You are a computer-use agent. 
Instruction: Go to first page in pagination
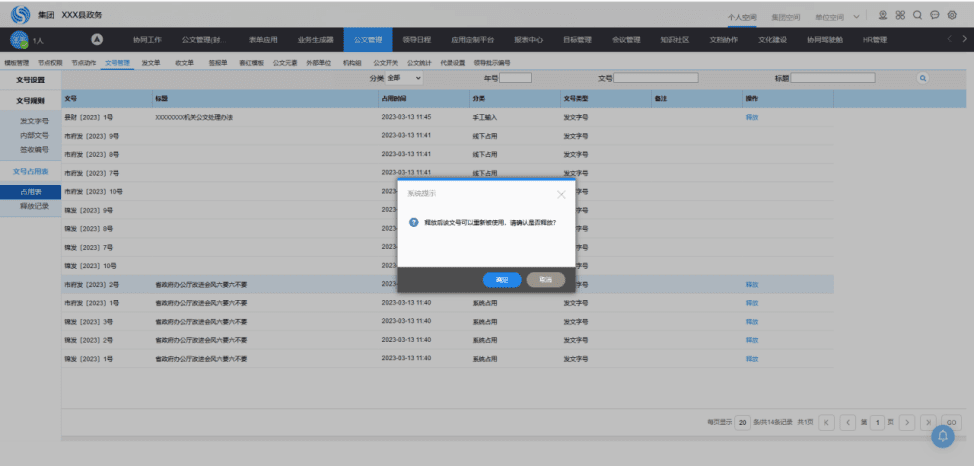pyautogui.click(x=826, y=422)
